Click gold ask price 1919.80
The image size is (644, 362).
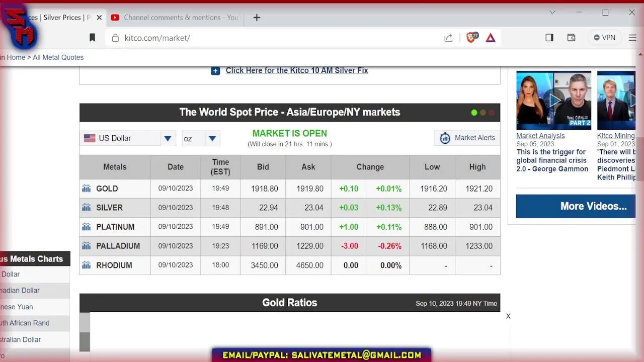click(x=310, y=189)
